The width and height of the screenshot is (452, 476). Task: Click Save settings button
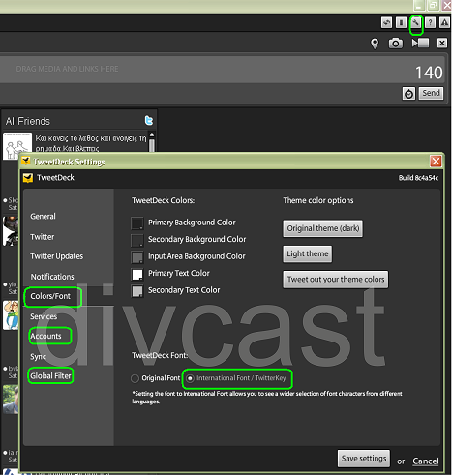click(x=364, y=459)
